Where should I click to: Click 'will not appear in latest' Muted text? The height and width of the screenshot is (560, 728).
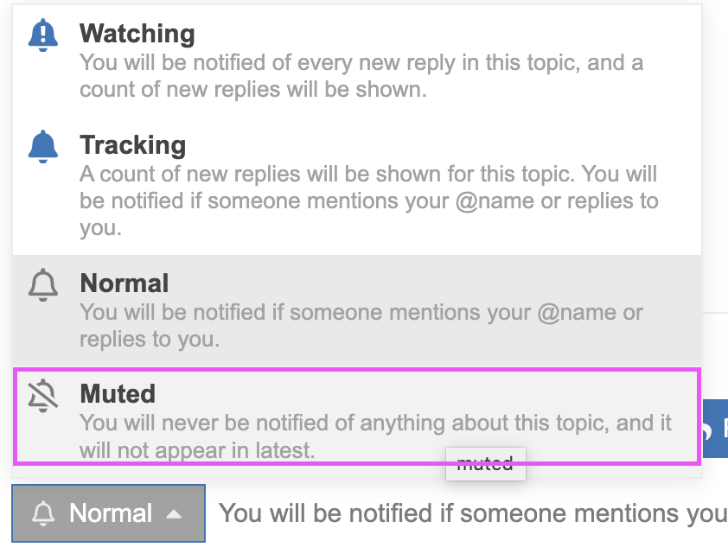point(197,450)
